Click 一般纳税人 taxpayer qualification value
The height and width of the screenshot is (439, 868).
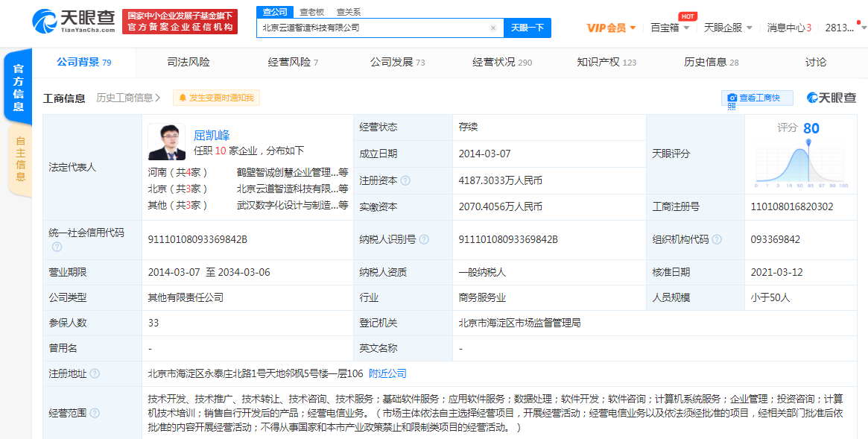point(481,272)
